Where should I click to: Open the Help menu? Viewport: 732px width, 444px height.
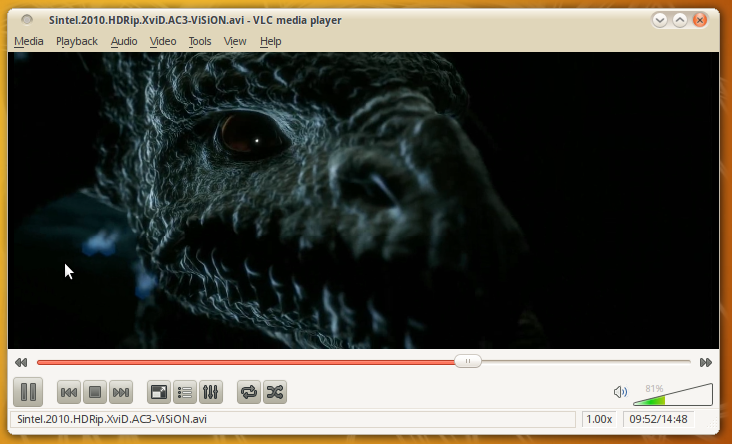[270, 42]
